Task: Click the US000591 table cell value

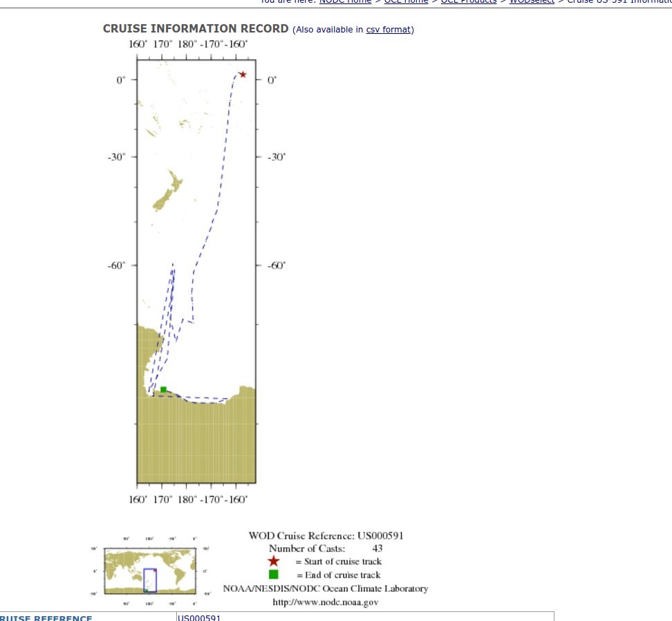Action: (199, 618)
